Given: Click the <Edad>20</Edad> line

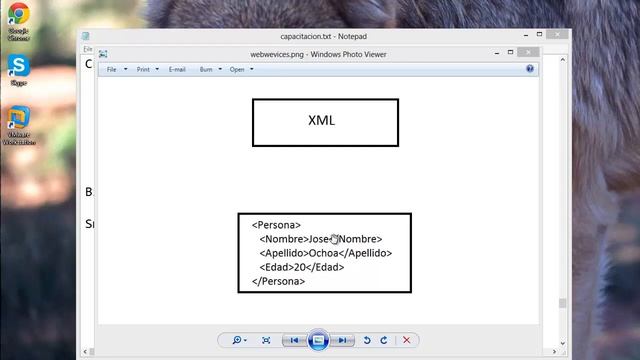Looking at the screenshot, I should click(302, 267).
